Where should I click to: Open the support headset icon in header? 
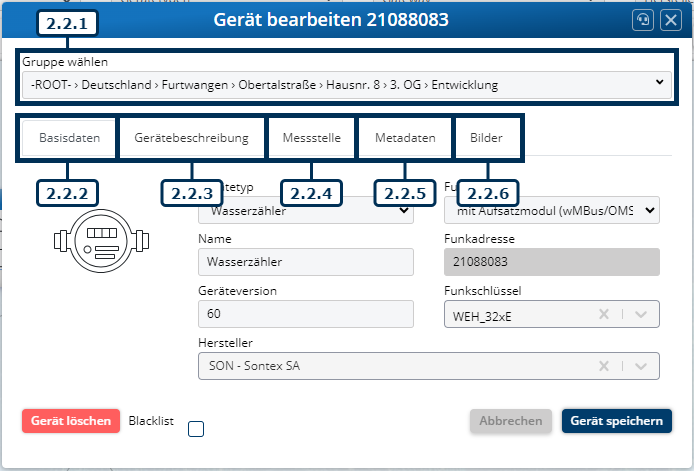[x=645, y=20]
